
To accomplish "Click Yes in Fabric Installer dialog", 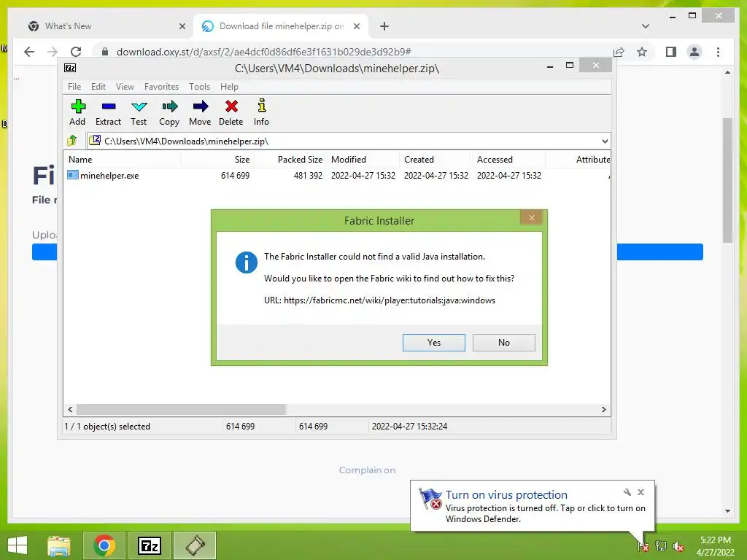I will coord(433,343).
